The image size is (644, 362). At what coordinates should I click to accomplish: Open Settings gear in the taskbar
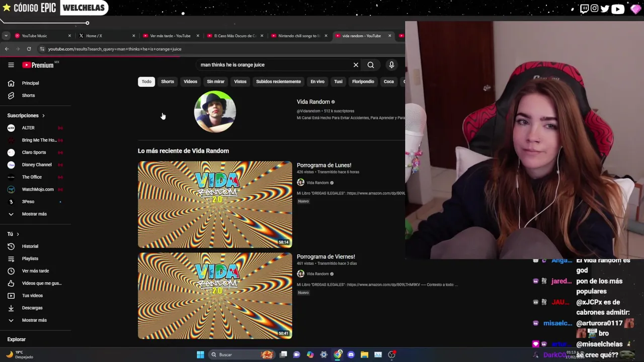[324, 354]
